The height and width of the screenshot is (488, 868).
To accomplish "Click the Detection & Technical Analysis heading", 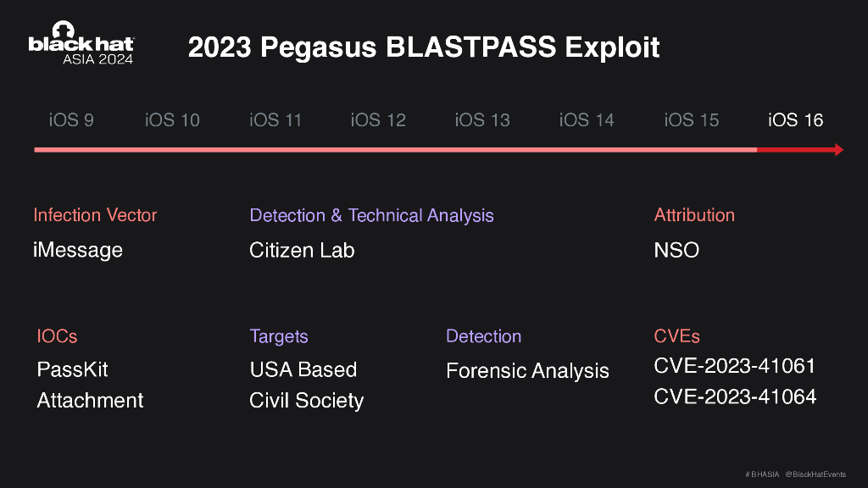I will pos(371,215).
